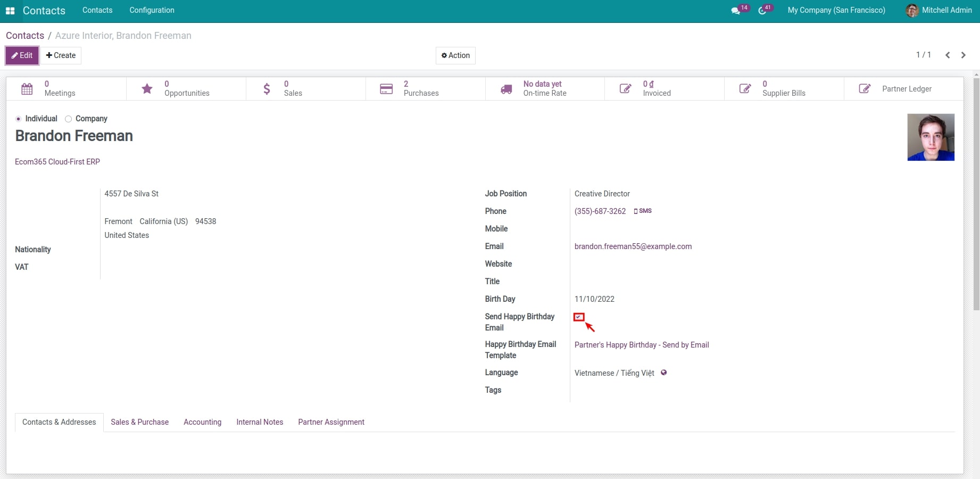Switch to the Accounting tab
The width and height of the screenshot is (980, 479).
202,422
